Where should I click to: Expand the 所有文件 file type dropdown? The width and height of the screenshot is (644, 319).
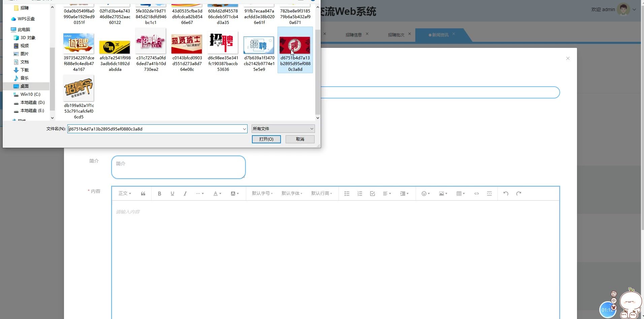tap(283, 129)
